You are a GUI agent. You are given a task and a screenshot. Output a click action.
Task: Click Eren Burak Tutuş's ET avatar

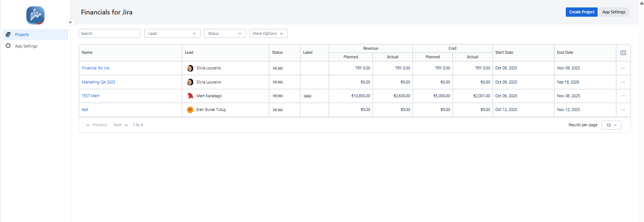190,110
